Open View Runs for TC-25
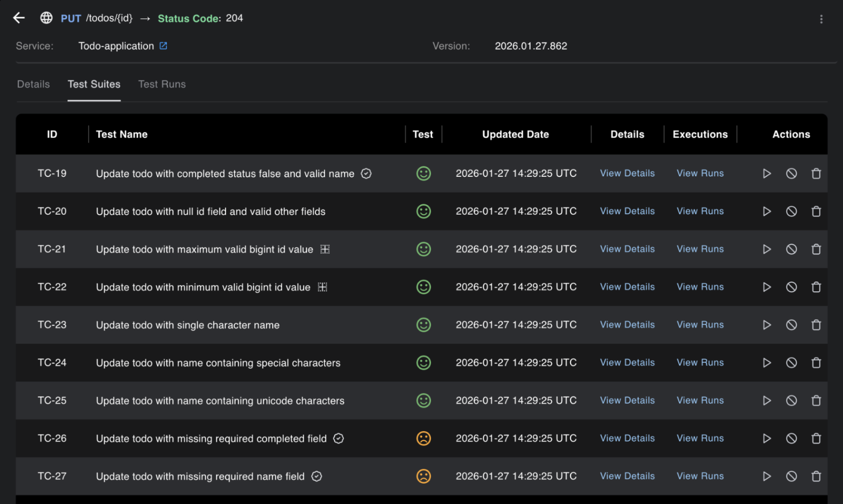The image size is (843, 504). pyautogui.click(x=700, y=400)
